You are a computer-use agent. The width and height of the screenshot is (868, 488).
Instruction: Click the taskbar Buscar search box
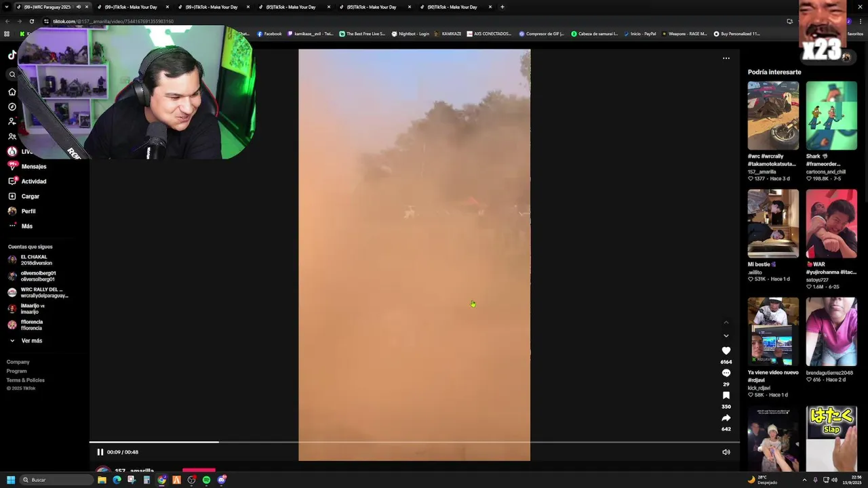[56, 480]
